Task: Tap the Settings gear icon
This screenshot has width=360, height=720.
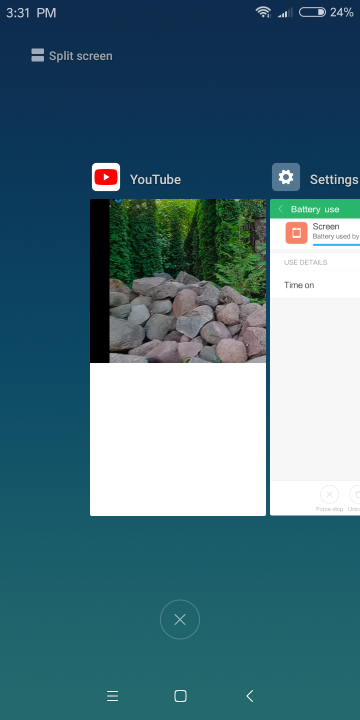Action: 286,177
